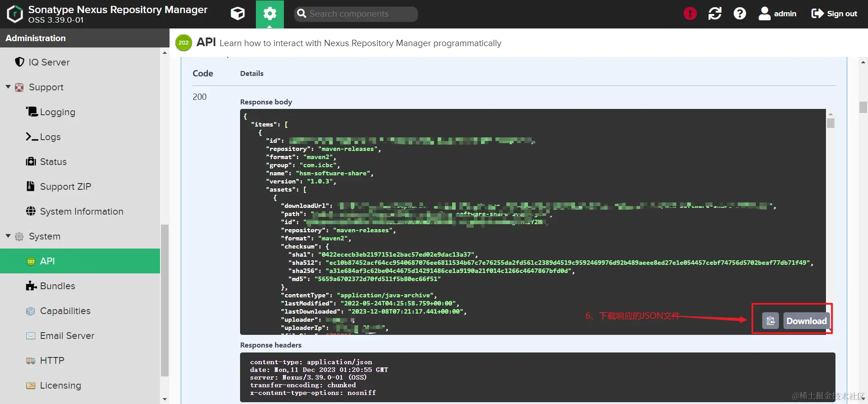Open the Browse cube icon
868x404 pixels.
click(238, 14)
